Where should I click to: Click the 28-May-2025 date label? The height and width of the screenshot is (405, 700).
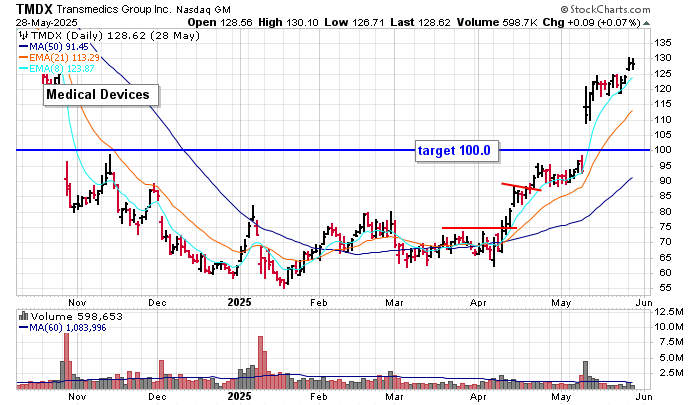(46, 22)
